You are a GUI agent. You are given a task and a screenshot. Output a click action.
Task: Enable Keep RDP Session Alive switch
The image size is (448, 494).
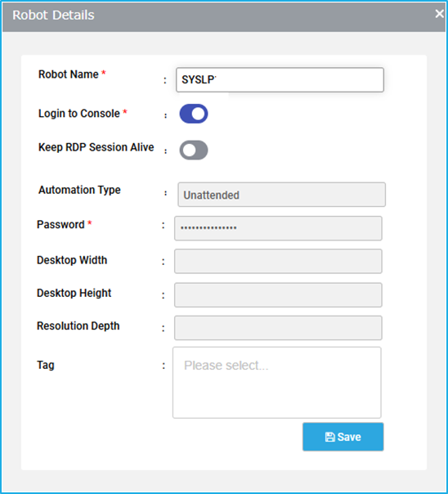click(194, 150)
